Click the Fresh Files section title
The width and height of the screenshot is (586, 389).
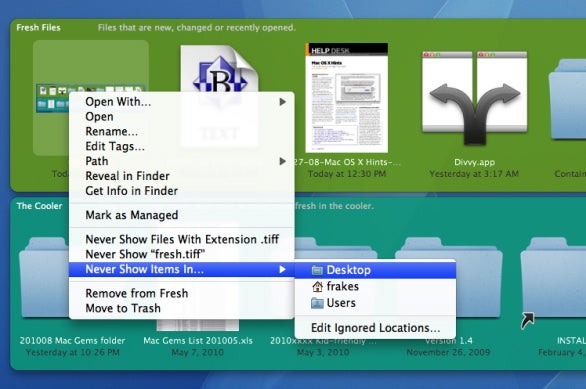(38, 28)
